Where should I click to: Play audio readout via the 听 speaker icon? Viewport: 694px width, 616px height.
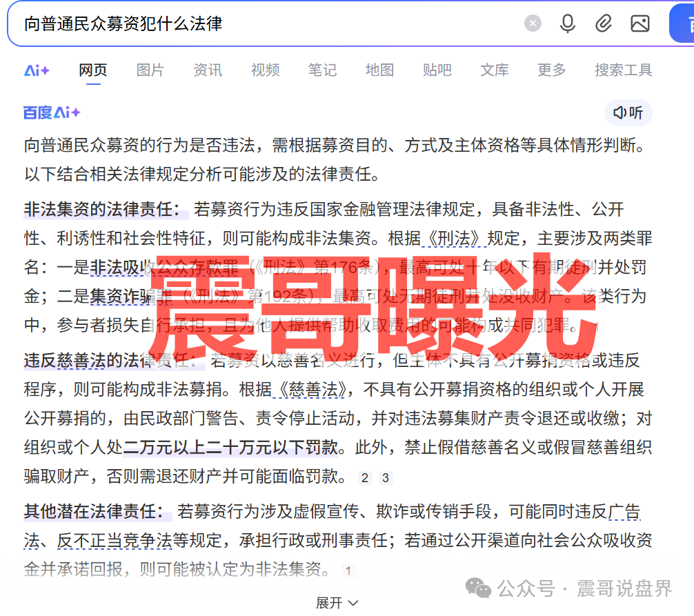(628, 113)
